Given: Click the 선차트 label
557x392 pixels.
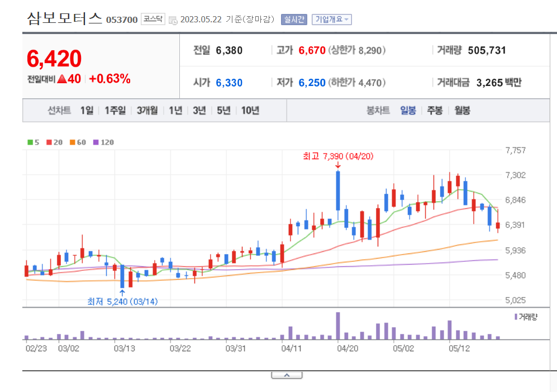Looking at the screenshot, I should 59,111.
